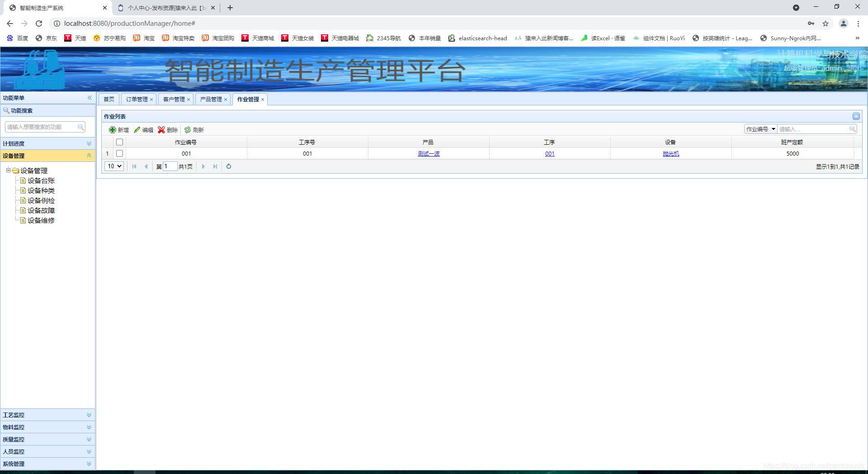Check the checkbox for row 001

(119, 153)
